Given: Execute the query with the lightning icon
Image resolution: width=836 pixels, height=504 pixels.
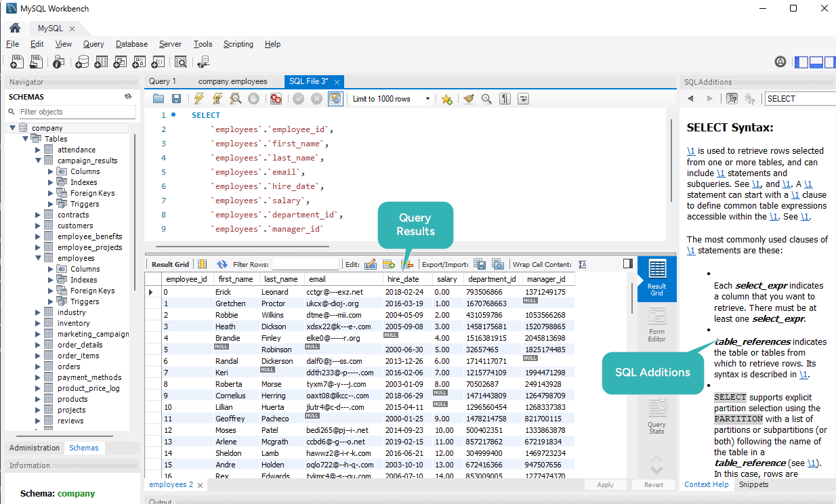Looking at the screenshot, I should pos(199,99).
